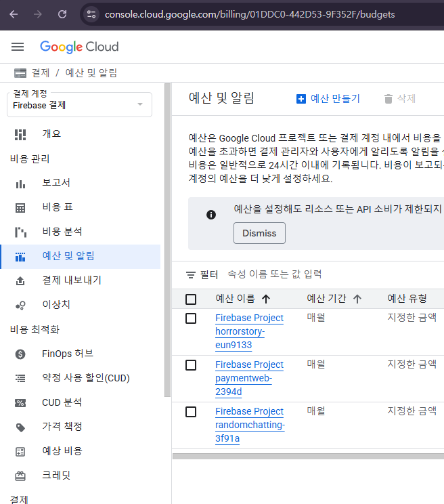Click 결제 in the breadcrumb
The height and width of the screenshot is (504, 444).
(41, 73)
